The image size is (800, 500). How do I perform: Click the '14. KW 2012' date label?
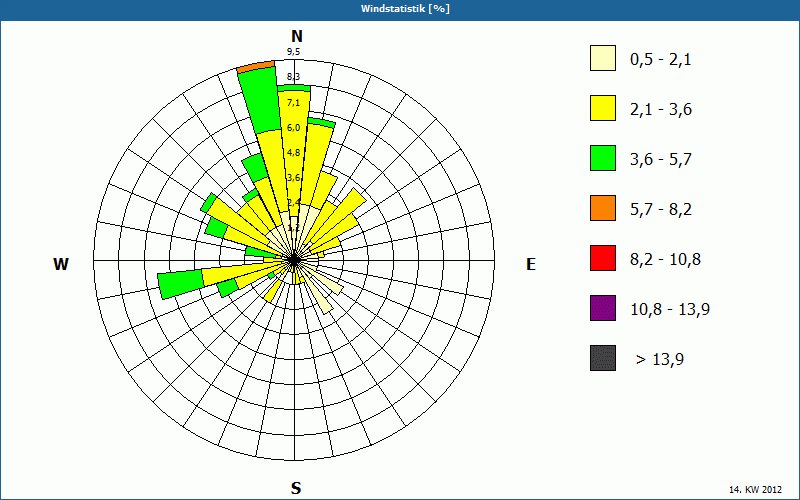pos(757,489)
